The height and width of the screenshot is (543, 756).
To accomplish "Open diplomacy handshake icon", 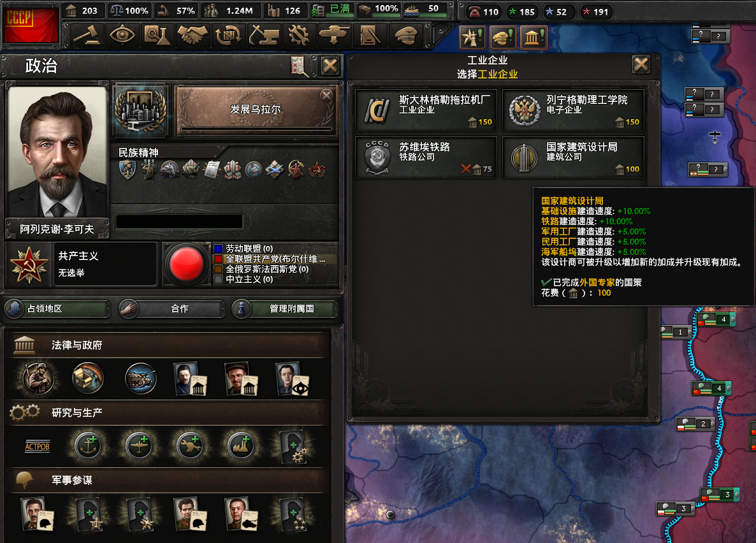I will 193,36.
